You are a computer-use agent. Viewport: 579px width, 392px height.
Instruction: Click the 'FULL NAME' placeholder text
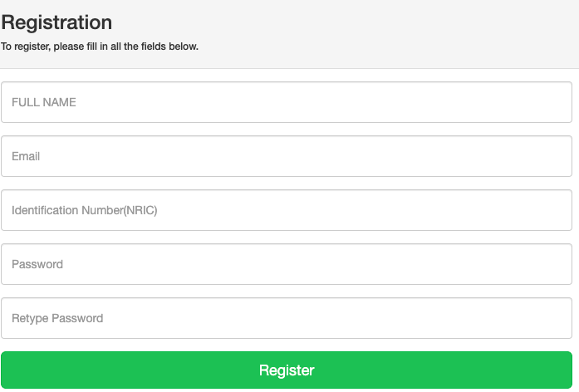tap(44, 102)
